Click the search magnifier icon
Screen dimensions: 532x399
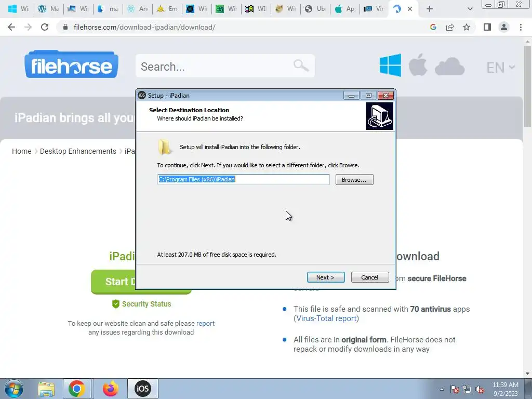coord(301,65)
